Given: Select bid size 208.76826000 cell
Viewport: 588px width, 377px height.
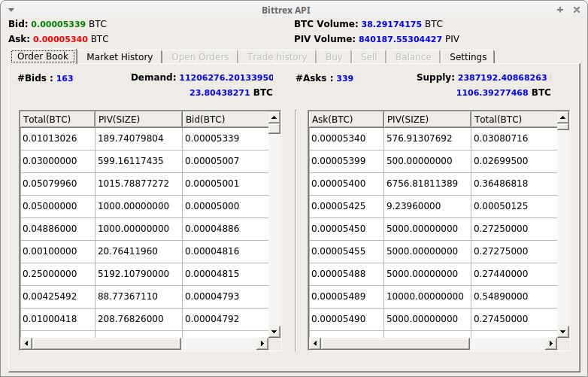Looking at the screenshot, I should 138,318.
